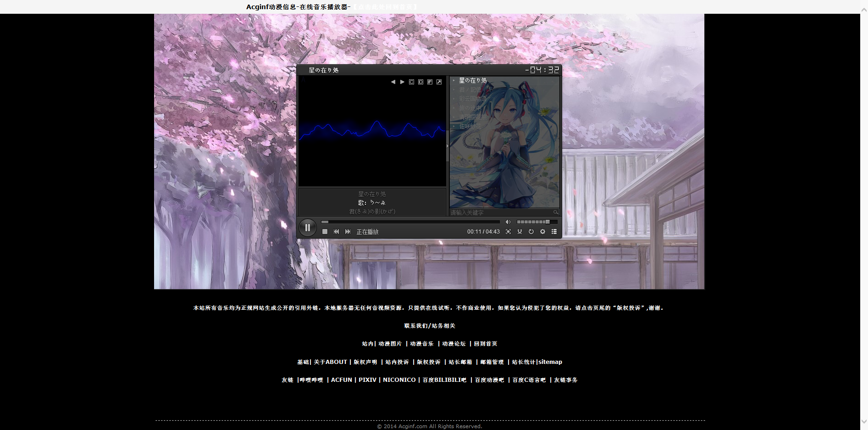Visit the 百度BILIBILI吧 link
Viewport: 868px width, 430px height.
[444, 380]
